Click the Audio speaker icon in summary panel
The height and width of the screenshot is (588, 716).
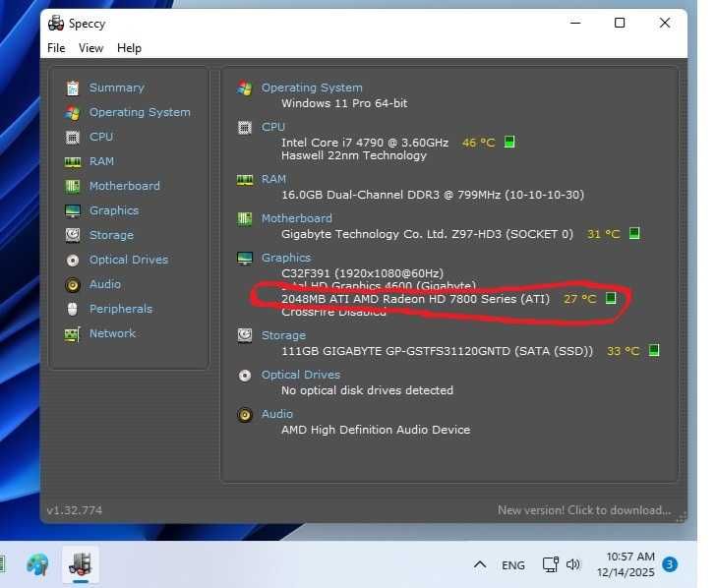[x=245, y=415]
